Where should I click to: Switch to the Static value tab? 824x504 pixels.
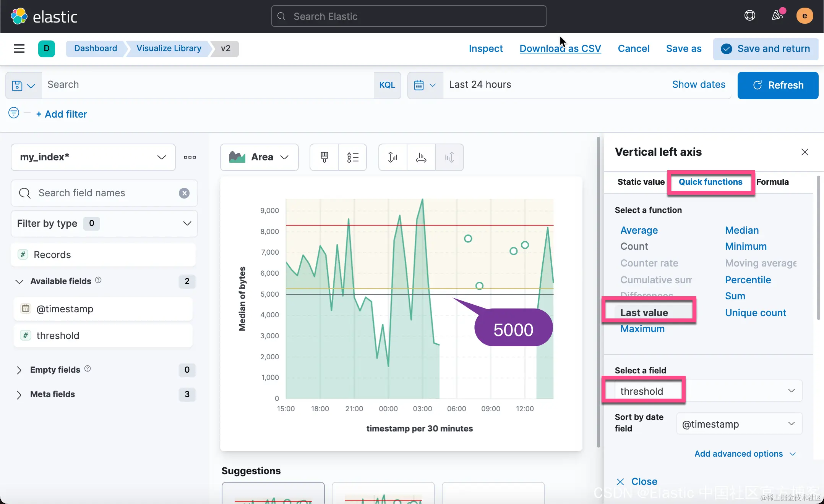click(641, 182)
